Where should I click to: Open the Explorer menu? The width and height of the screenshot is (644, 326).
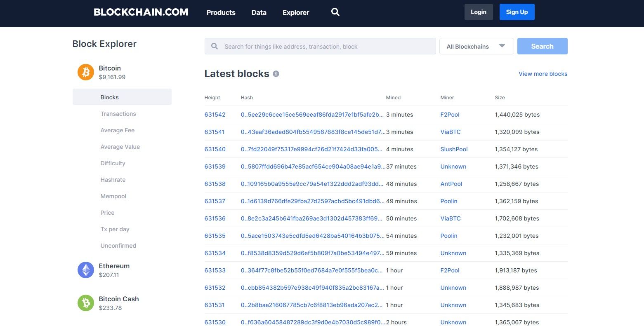(296, 12)
